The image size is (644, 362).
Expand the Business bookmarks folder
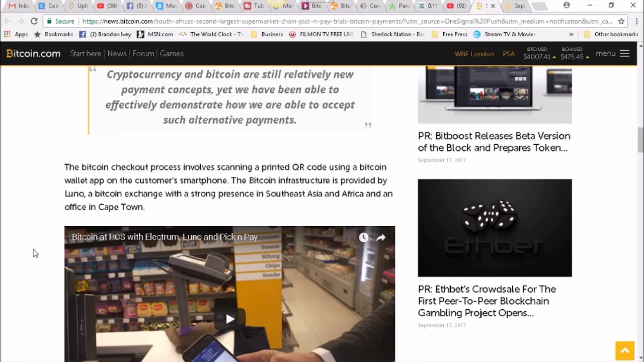[x=267, y=34]
